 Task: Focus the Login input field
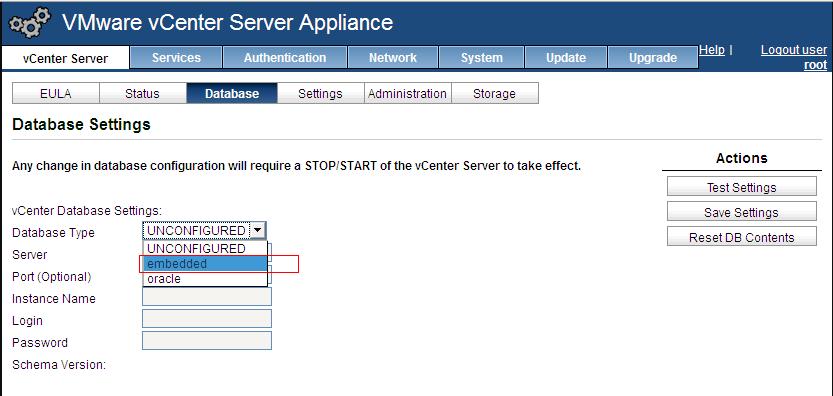[207, 318]
